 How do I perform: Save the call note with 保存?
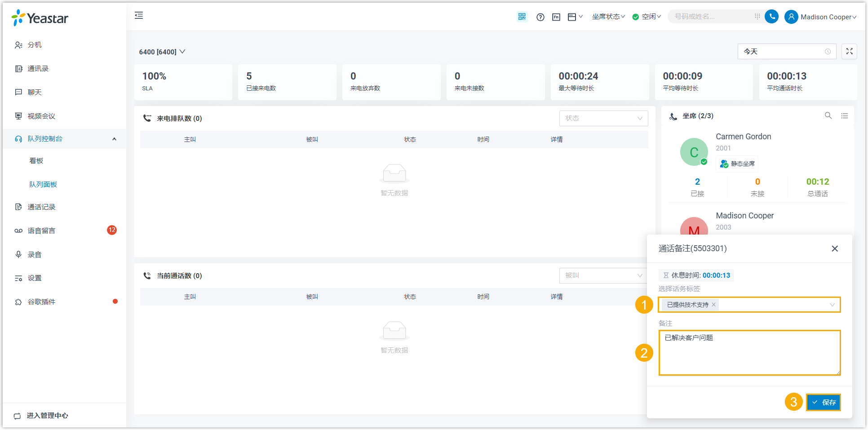(x=823, y=403)
